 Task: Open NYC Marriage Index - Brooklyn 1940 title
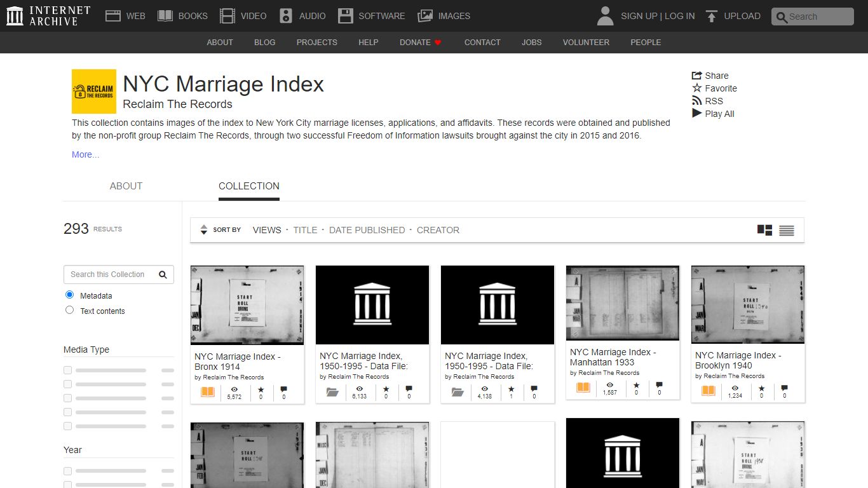point(738,360)
